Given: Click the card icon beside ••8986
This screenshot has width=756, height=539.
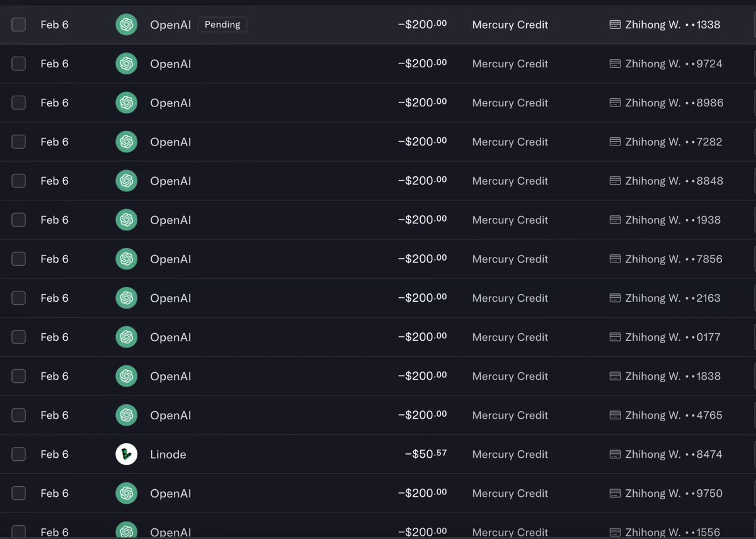Looking at the screenshot, I should tap(616, 103).
